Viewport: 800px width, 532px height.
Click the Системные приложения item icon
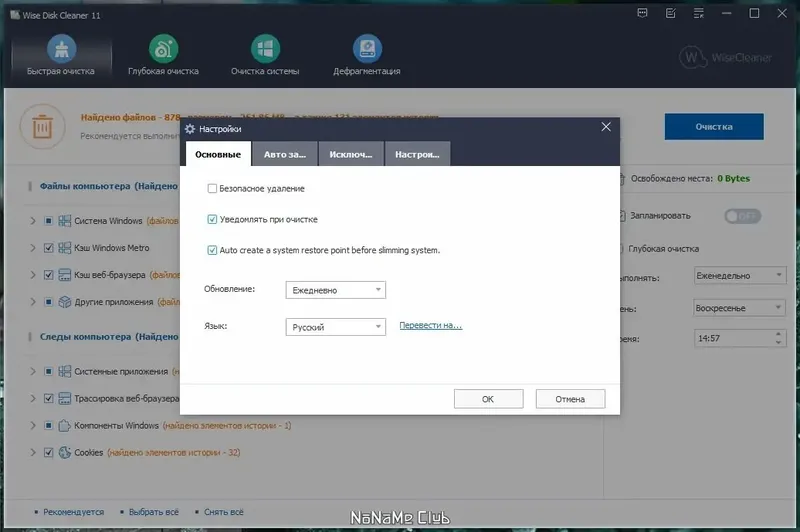[x=64, y=371]
